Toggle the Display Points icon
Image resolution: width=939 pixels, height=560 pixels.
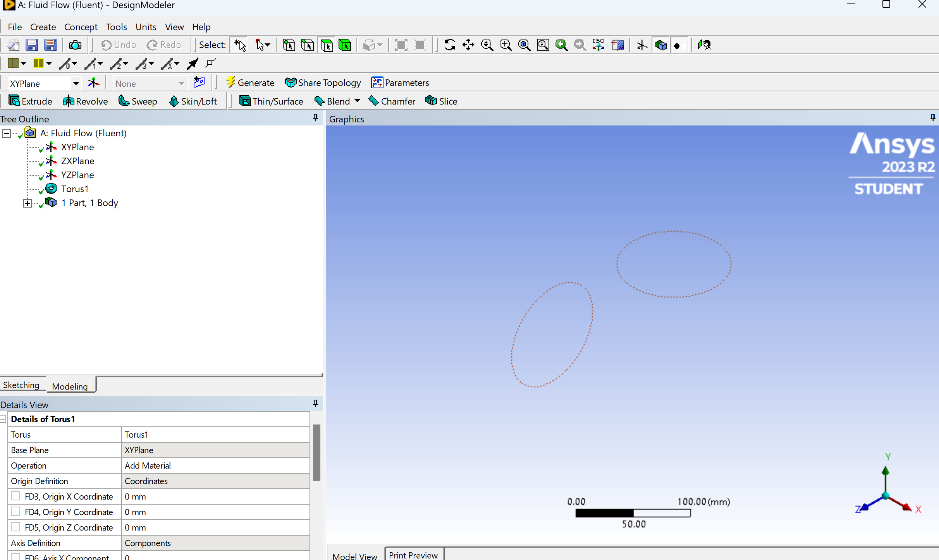(x=677, y=46)
